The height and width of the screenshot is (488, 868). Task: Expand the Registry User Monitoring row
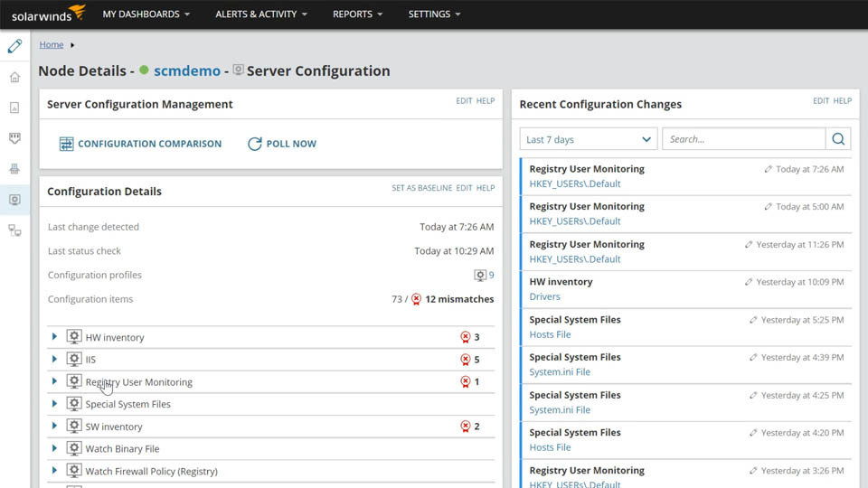click(x=54, y=381)
